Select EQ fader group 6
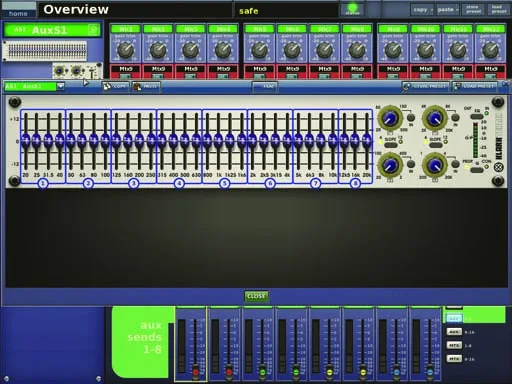 270,183
